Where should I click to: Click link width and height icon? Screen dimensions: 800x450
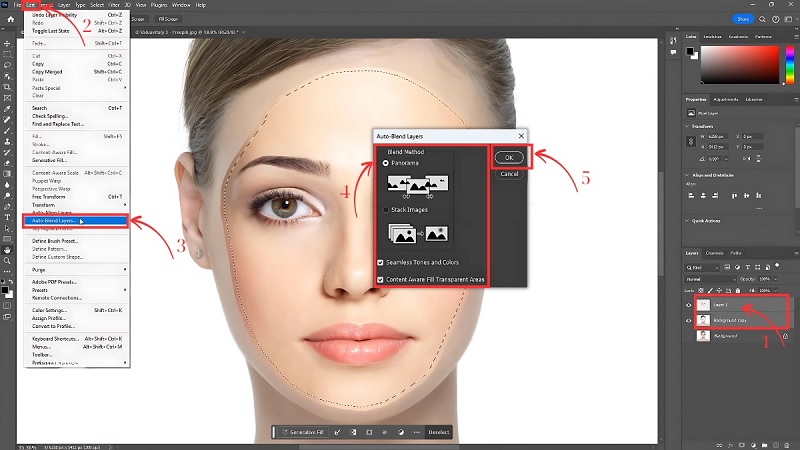(x=691, y=141)
